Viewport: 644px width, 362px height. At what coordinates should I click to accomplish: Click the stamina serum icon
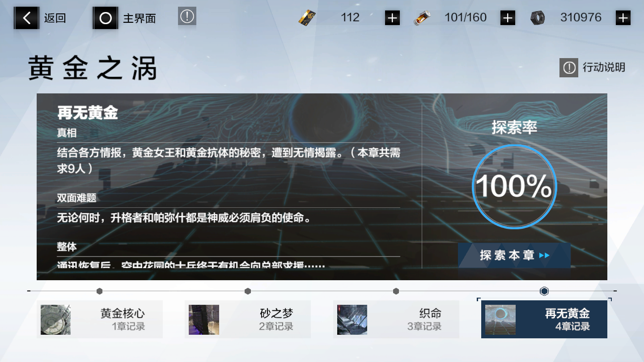click(x=422, y=18)
